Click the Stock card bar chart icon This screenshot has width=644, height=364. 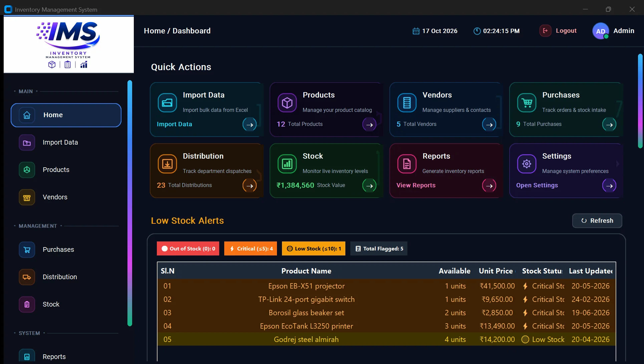point(287,164)
